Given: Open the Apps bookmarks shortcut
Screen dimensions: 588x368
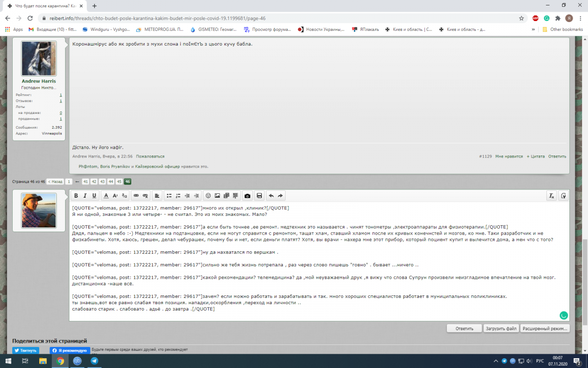Looking at the screenshot, I should pos(14,29).
